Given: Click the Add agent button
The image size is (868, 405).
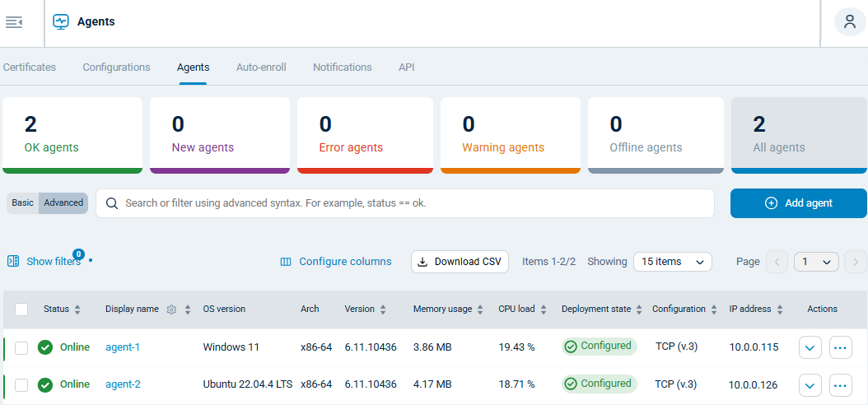Looking at the screenshot, I should [x=799, y=203].
